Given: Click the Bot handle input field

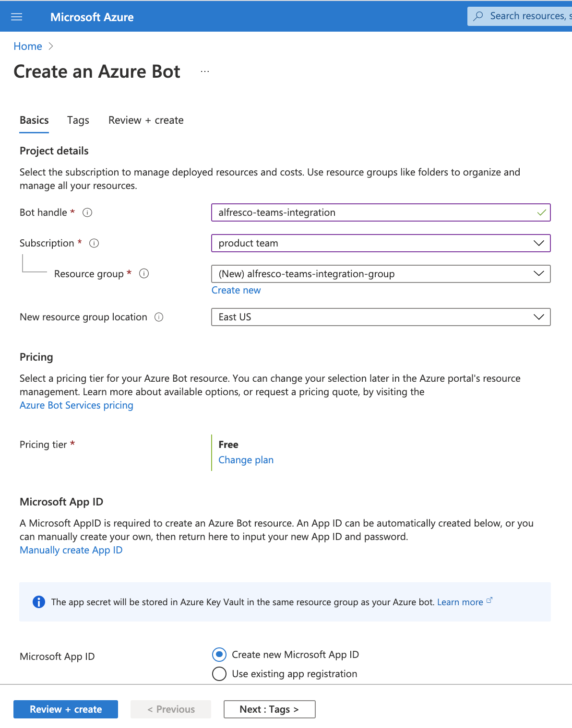Looking at the screenshot, I should point(374,212).
